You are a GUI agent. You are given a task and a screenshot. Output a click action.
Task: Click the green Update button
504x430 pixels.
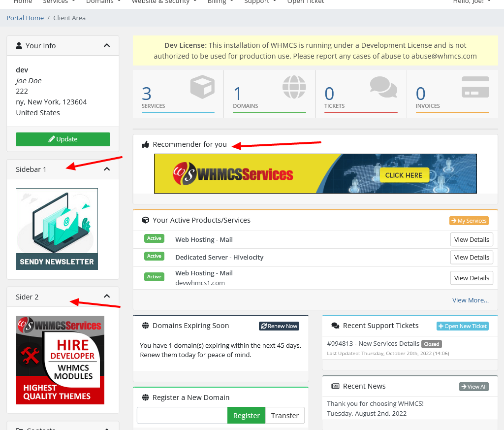[x=63, y=139]
